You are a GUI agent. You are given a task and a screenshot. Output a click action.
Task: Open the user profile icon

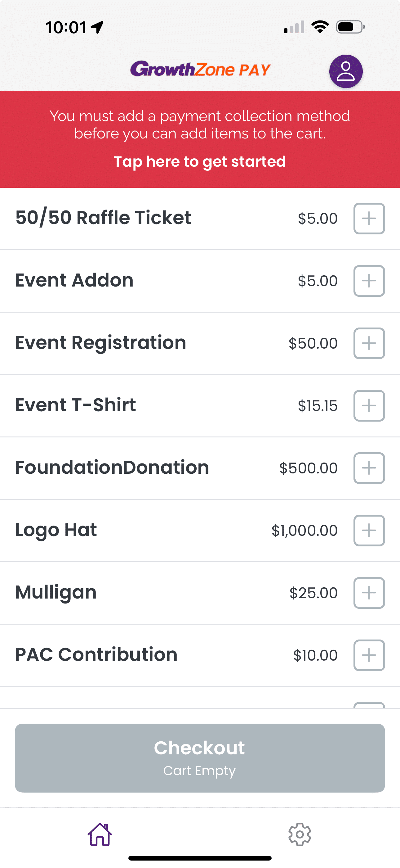pyautogui.click(x=346, y=71)
